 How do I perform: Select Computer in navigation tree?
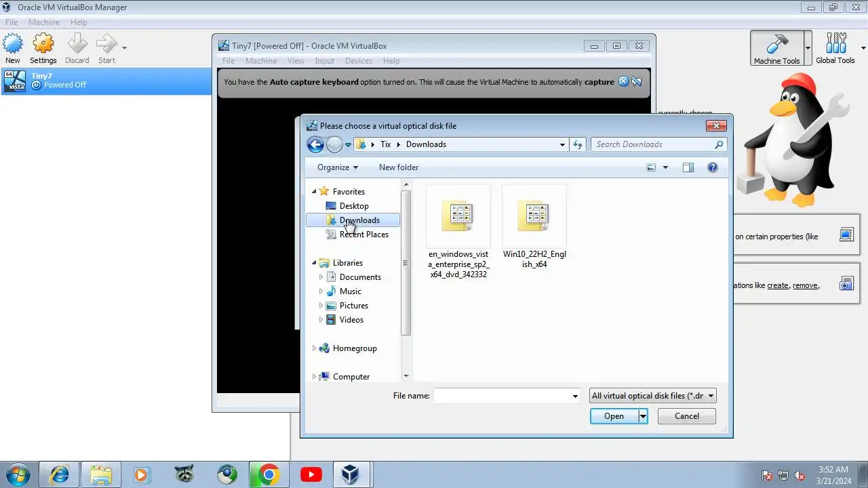pyautogui.click(x=351, y=377)
